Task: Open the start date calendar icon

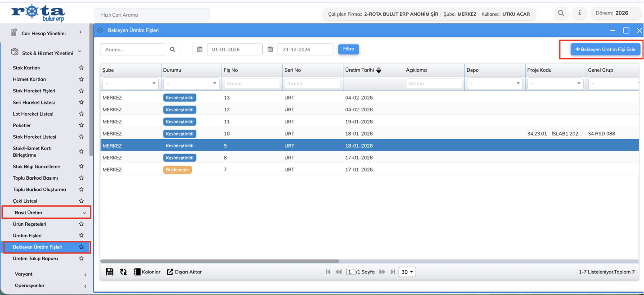Action: tap(200, 50)
